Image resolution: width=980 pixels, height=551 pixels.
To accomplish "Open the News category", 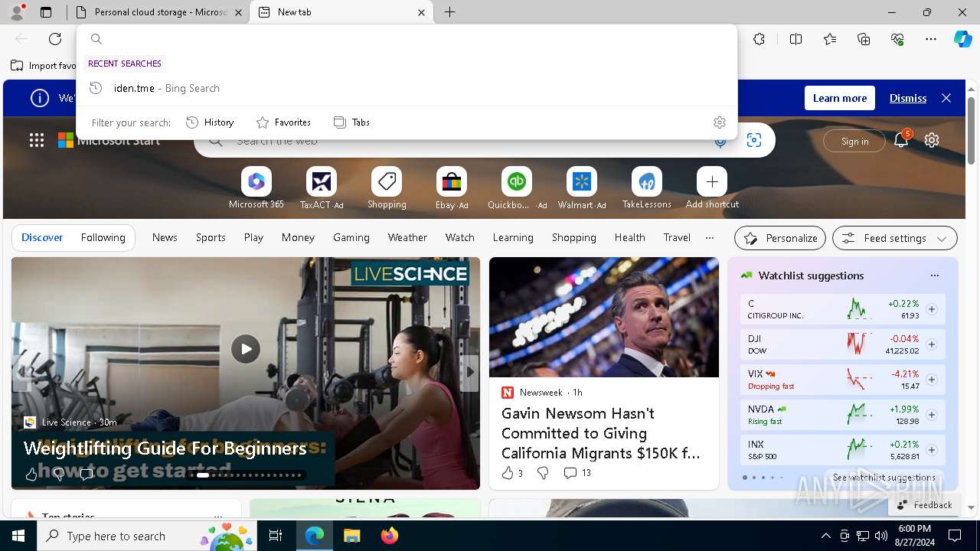I will tap(165, 237).
